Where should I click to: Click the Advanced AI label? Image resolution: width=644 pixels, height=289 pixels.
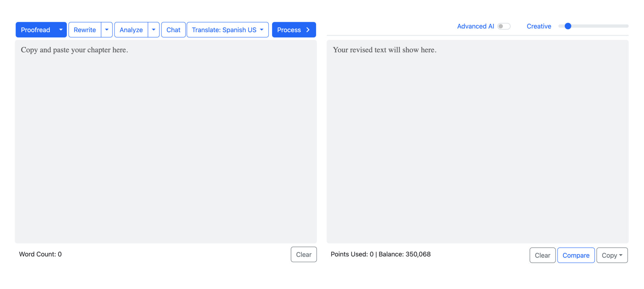pos(476,26)
